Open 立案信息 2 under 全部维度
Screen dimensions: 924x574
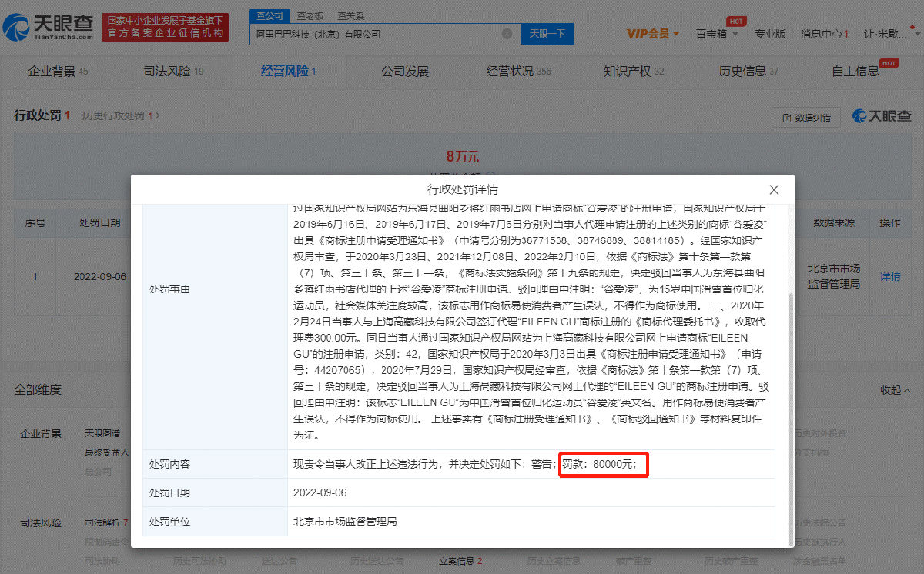click(x=460, y=561)
